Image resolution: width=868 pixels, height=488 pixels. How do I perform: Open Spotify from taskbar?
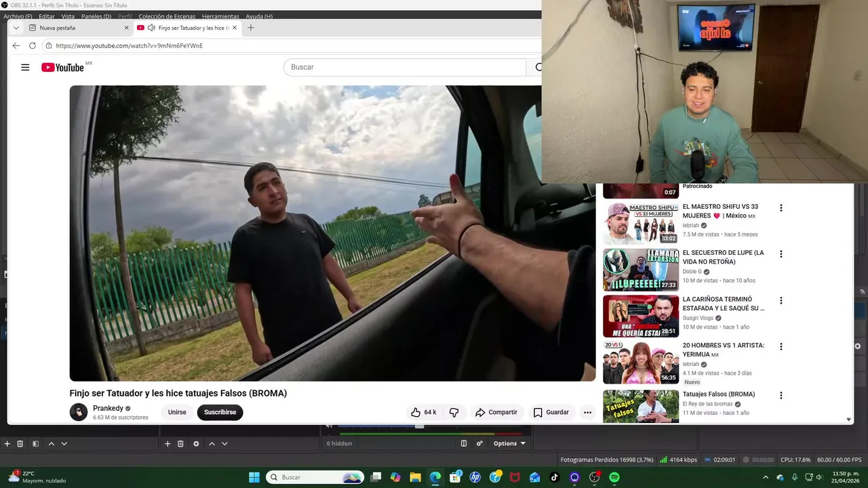pos(614,477)
